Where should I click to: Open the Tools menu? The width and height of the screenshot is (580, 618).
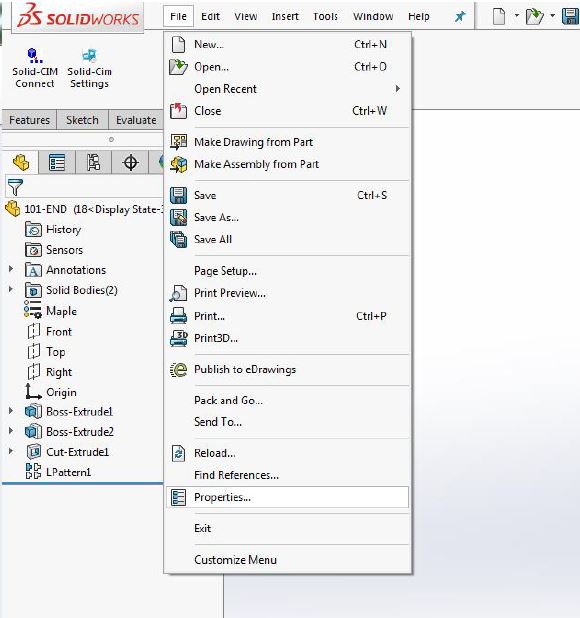tap(325, 17)
